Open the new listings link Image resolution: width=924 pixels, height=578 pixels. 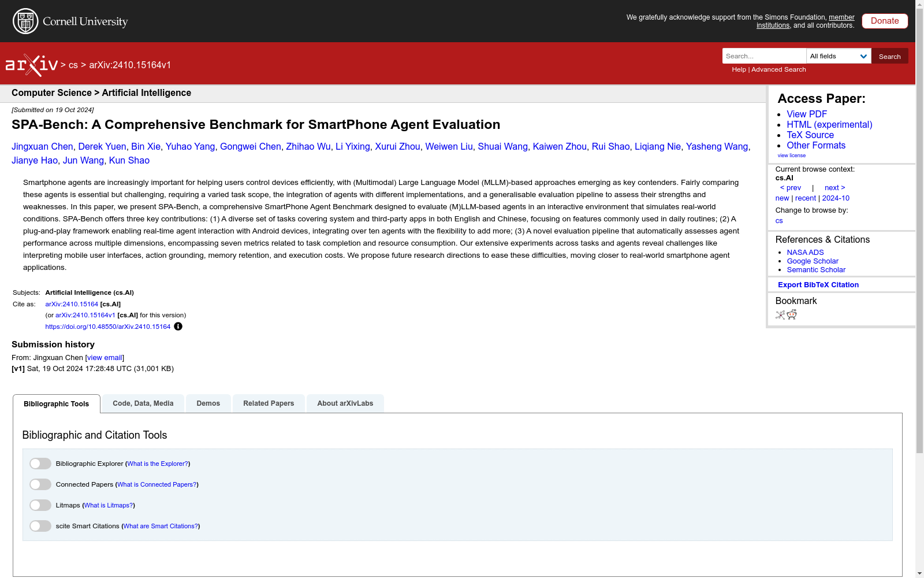782,198
